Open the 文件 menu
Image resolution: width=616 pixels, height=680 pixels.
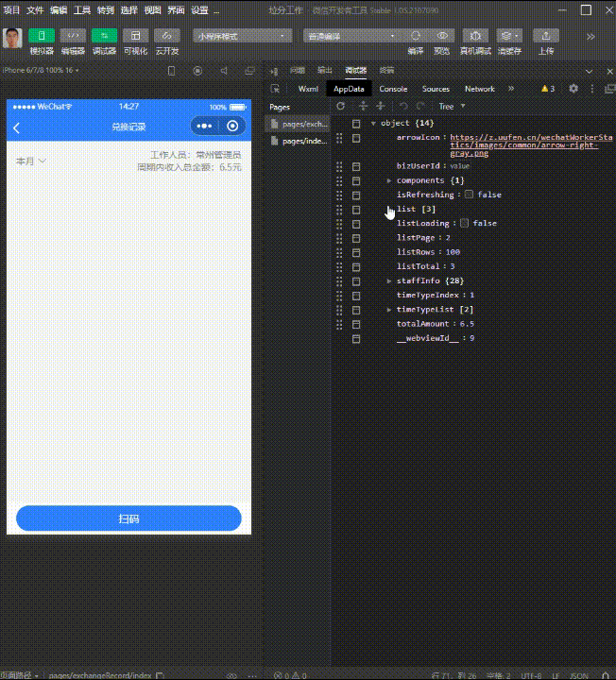(x=35, y=10)
